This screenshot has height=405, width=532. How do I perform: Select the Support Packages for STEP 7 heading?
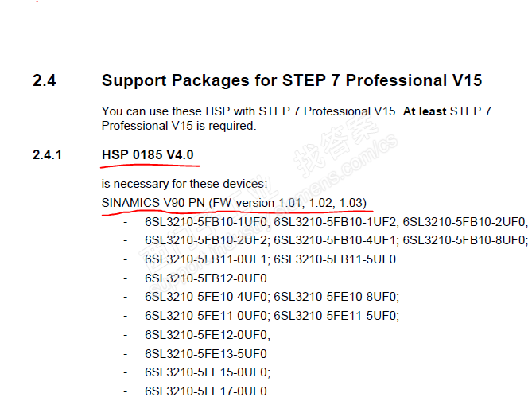[292, 80]
